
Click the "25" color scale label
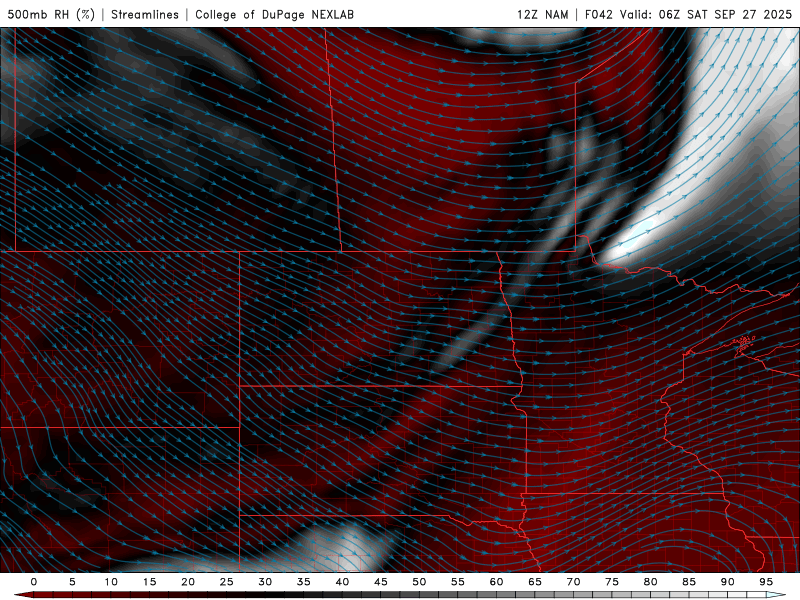[x=227, y=582]
